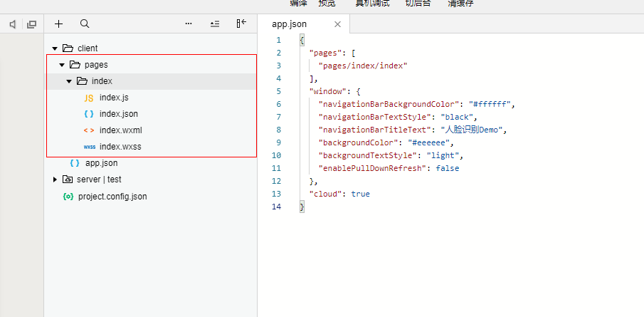644x317 pixels.
Task: Switch to the app.json tab
Action: point(289,24)
